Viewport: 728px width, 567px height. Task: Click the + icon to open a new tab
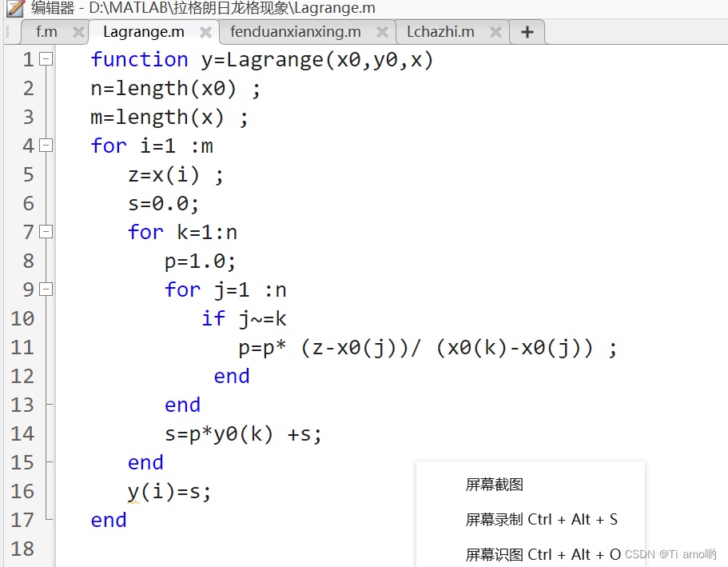[526, 32]
